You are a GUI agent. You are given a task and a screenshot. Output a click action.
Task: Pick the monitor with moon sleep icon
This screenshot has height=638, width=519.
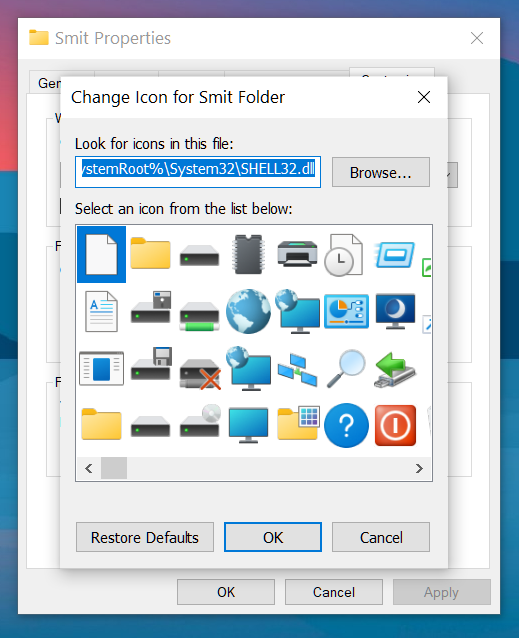[395, 311]
